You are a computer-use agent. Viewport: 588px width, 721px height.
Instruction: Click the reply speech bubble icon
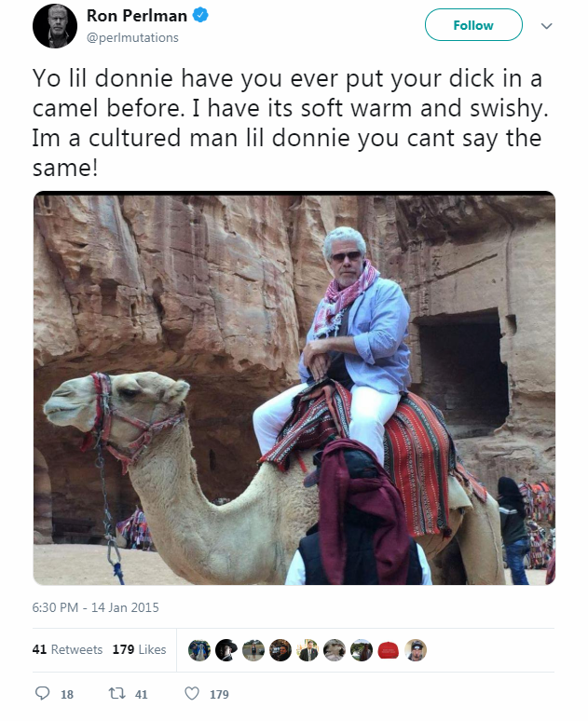click(x=41, y=694)
